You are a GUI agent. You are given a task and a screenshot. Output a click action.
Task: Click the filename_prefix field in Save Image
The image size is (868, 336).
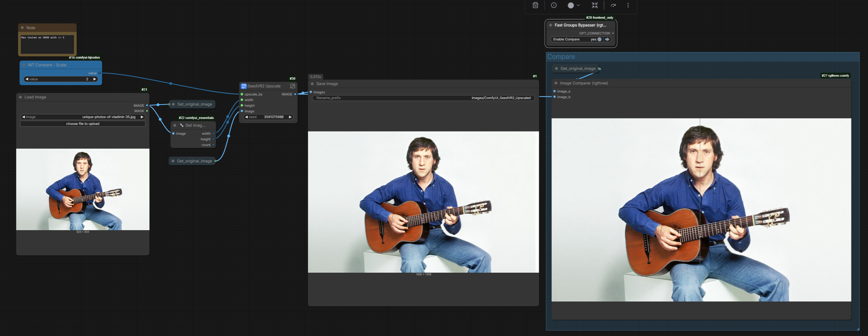pos(423,98)
